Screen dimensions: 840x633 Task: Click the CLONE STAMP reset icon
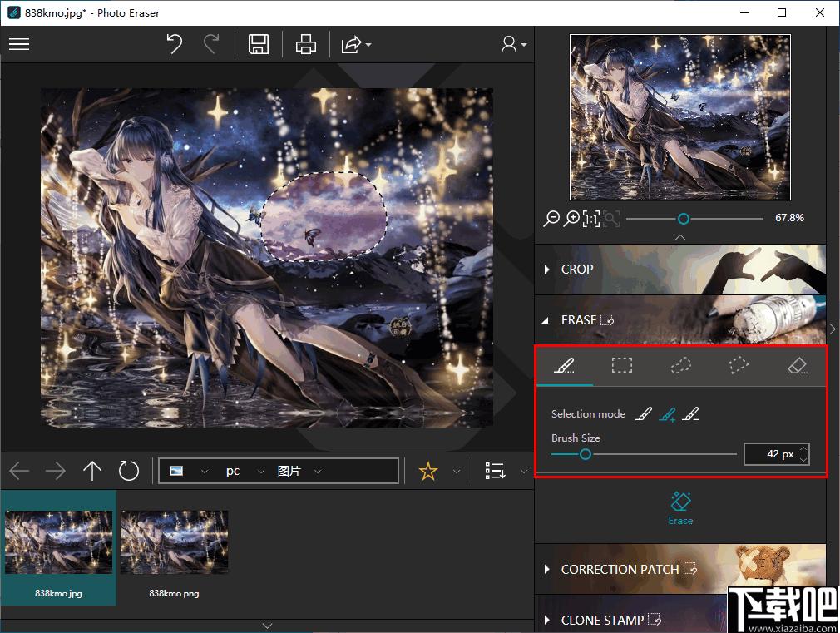coord(654,620)
